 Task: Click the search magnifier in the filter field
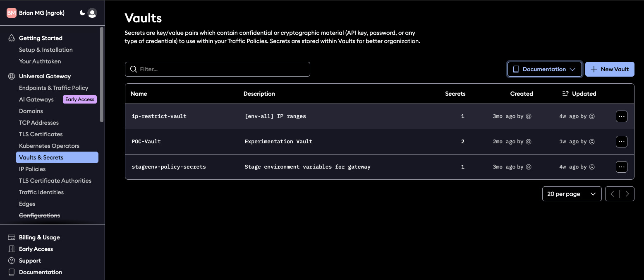click(x=133, y=69)
